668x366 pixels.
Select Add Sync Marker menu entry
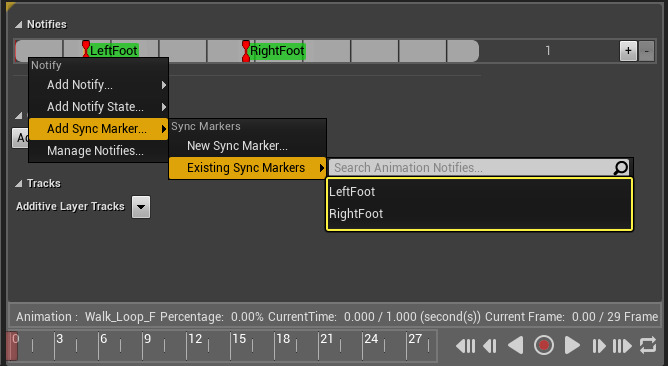click(x=98, y=129)
